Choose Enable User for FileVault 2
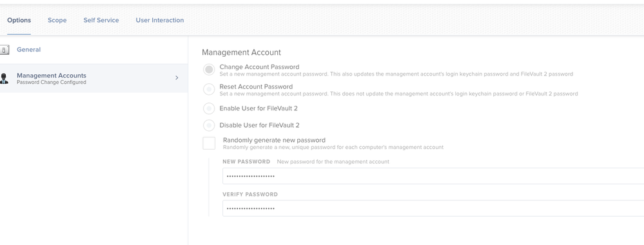The width and height of the screenshot is (644, 245). point(209,108)
